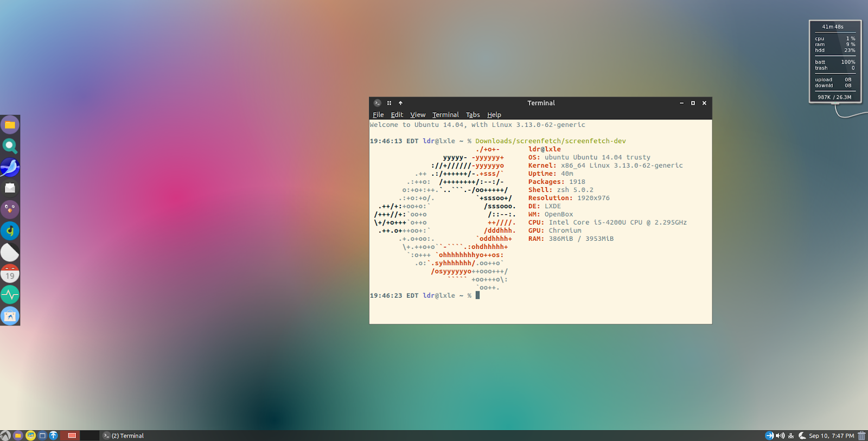
Task: Click the terminal window menu icon in titlebar
Action: coord(378,103)
